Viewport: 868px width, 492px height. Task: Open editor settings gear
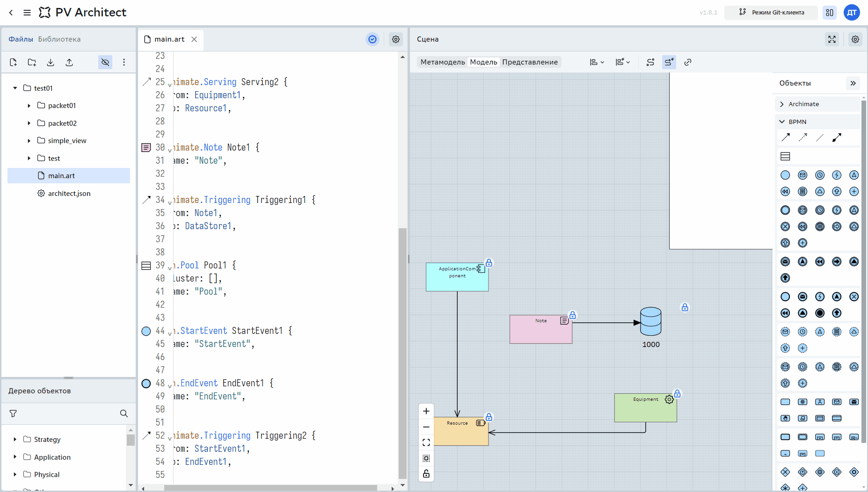coord(396,39)
